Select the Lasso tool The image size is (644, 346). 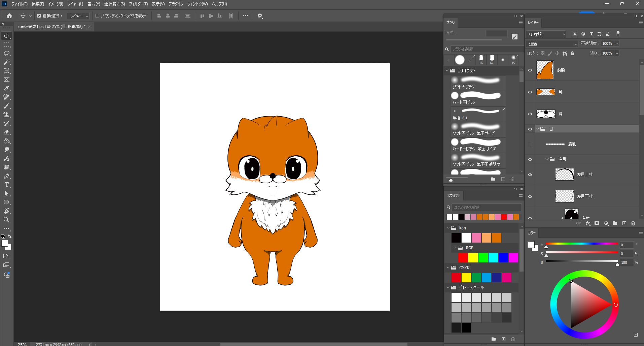6,53
